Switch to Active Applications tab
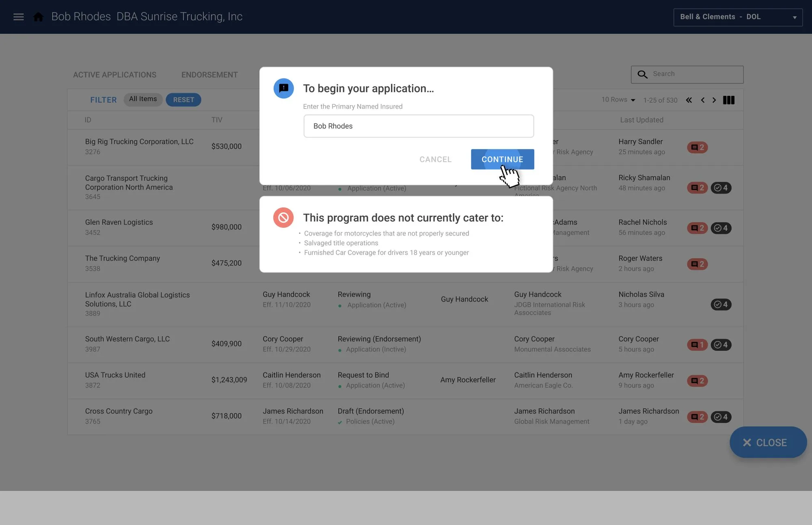The height and width of the screenshot is (525, 812). point(114,75)
